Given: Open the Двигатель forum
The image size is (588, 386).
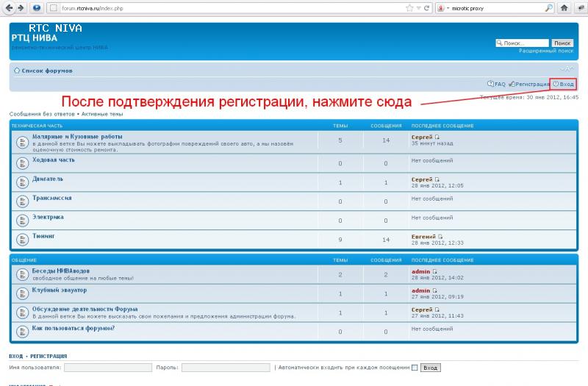Looking at the screenshot, I should click(48, 179).
